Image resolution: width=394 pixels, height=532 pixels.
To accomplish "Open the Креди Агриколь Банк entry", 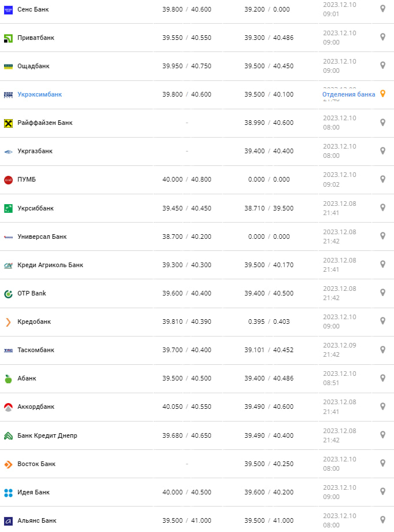I will tap(50, 265).
